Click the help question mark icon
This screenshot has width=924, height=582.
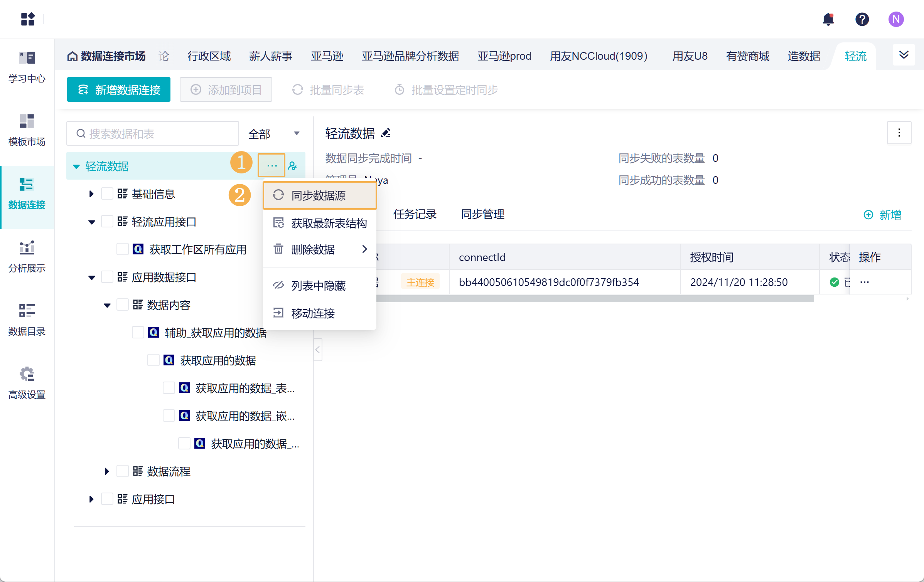[862, 19]
